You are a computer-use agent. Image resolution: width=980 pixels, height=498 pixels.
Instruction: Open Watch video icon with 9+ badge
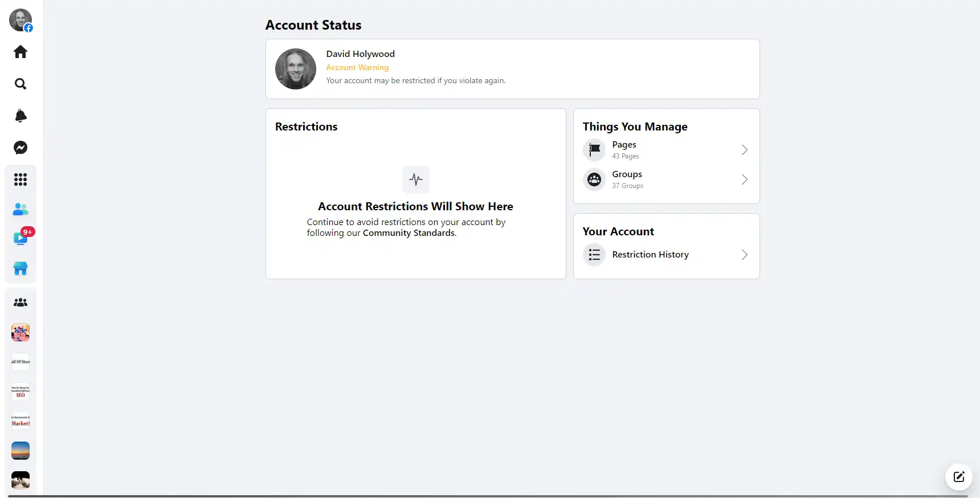pyautogui.click(x=21, y=238)
